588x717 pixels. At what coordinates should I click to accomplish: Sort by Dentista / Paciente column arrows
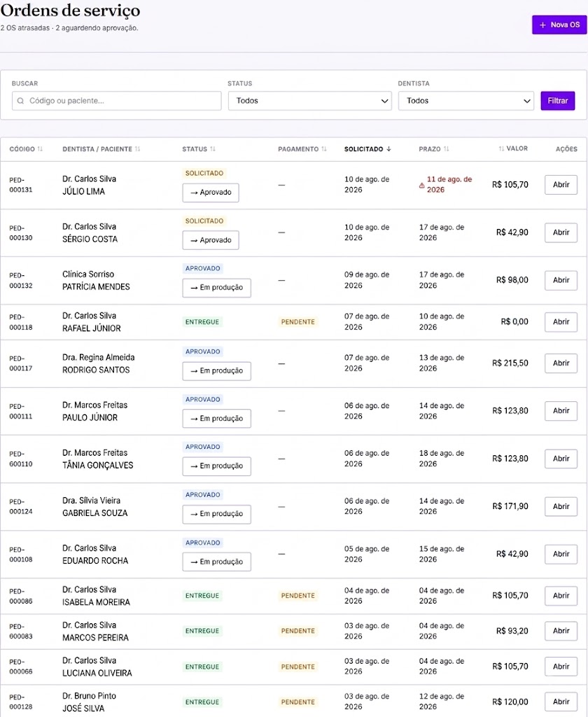point(138,149)
